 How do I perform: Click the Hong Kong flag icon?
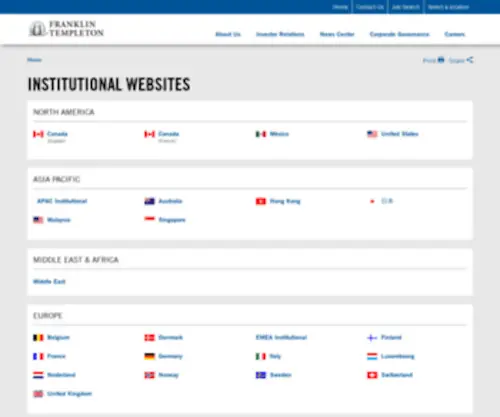coord(261,201)
